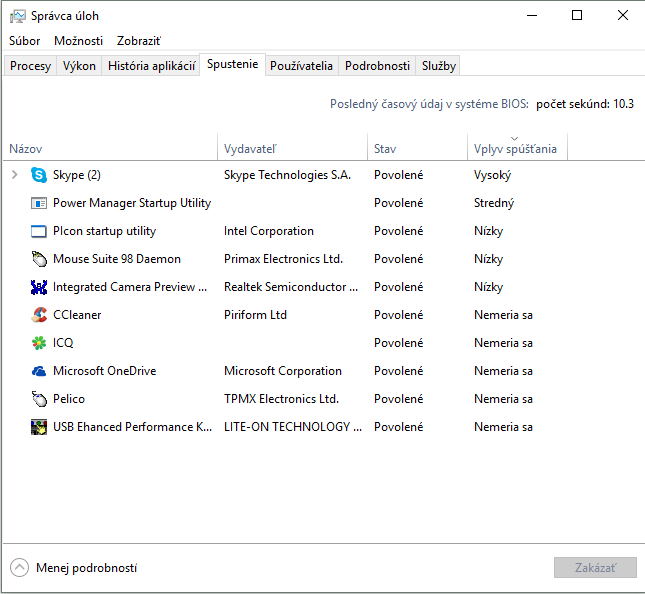Sort by the Stav column header

tap(417, 148)
